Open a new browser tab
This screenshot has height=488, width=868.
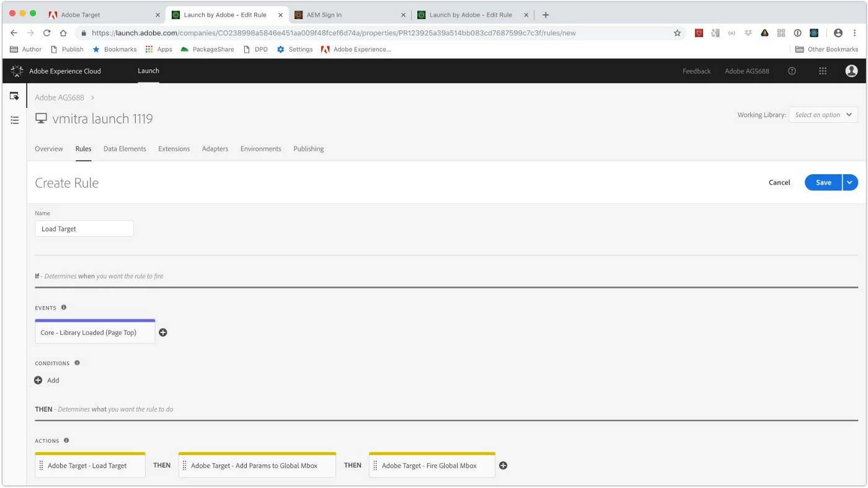coord(546,15)
